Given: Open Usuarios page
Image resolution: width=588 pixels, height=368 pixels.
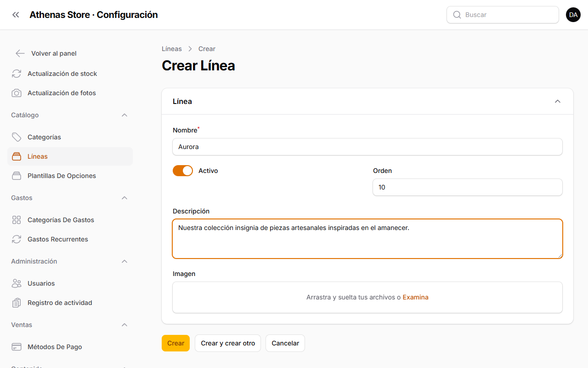Looking at the screenshot, I should 70,283.
